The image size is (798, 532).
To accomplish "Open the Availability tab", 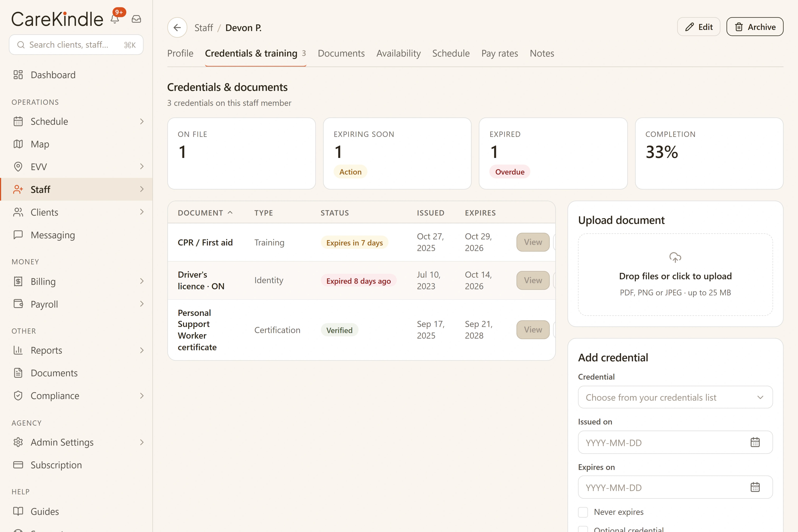I will tap(398, 53).
